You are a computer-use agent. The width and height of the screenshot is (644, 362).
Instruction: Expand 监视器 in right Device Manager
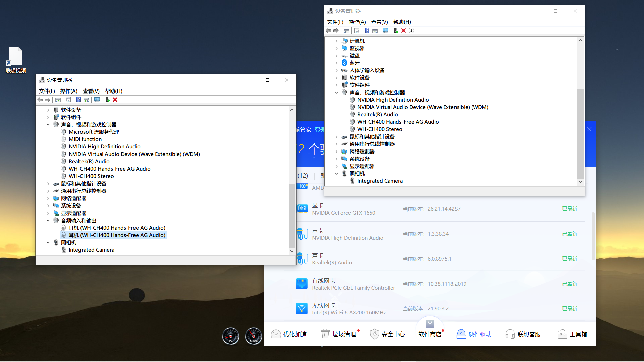point(336,48)
